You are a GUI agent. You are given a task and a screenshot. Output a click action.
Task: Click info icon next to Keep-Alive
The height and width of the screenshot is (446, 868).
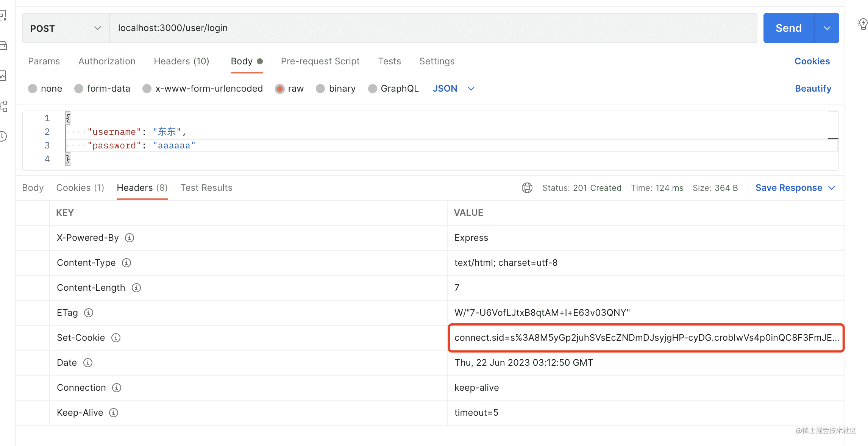click(x=114, y=413)
